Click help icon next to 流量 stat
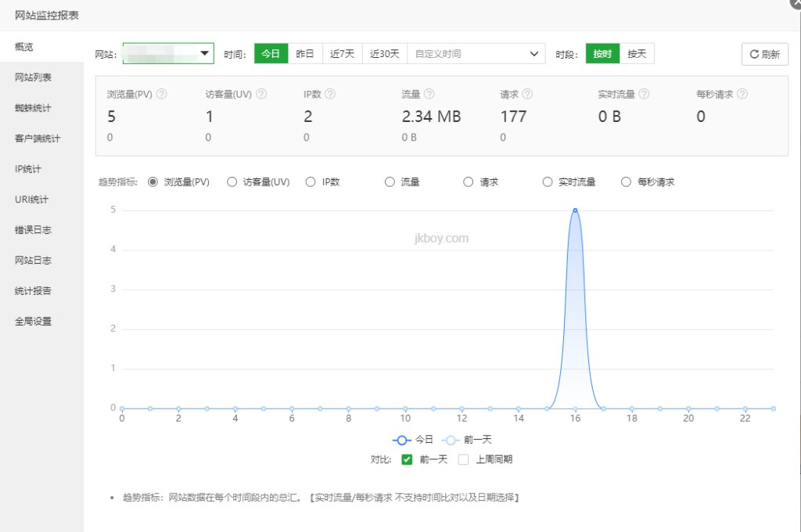This screenshot has width=801, height=532. tap(429, 94)
